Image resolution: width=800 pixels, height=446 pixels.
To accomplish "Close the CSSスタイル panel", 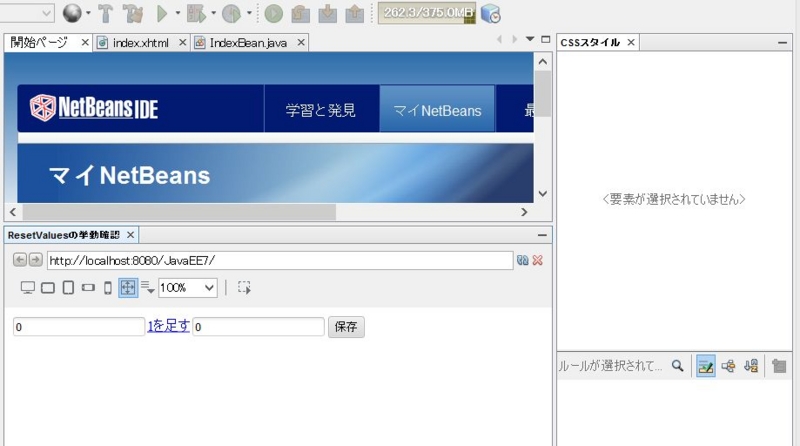I will click(631, 42).
